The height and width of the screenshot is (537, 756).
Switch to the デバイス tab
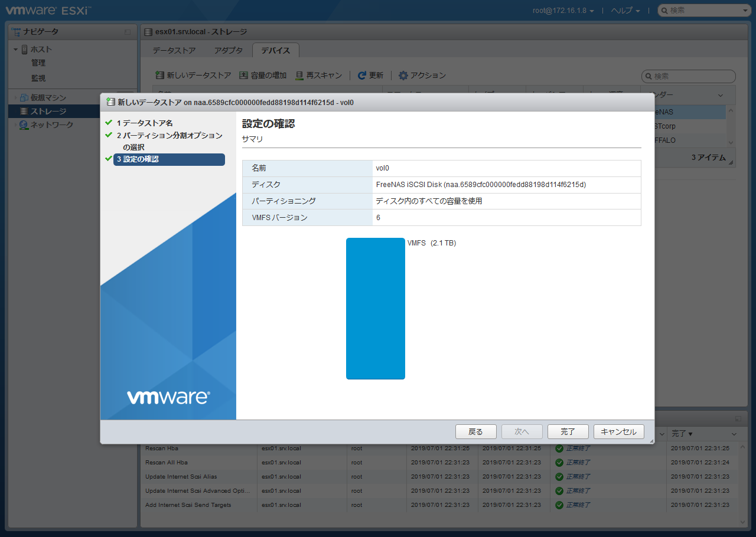(x=276, y=51)
